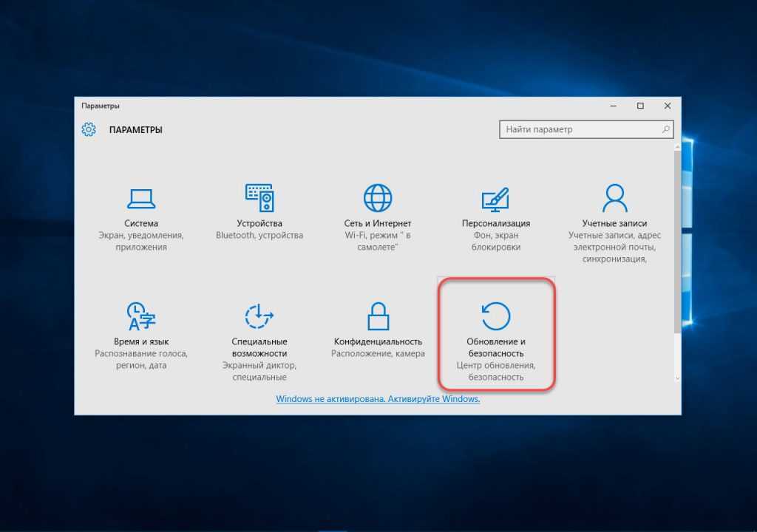Close the Параметры window
The width and height of the screenshot is (757, 532).
tap(668, 106)
